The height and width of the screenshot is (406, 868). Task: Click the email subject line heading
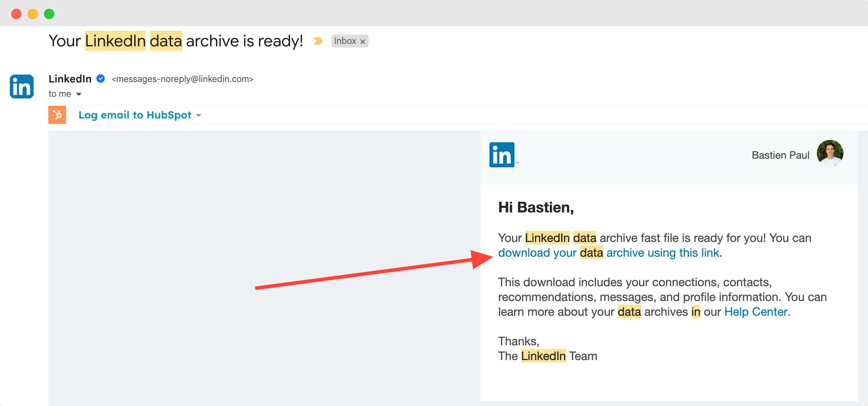(x=176, y=41)
